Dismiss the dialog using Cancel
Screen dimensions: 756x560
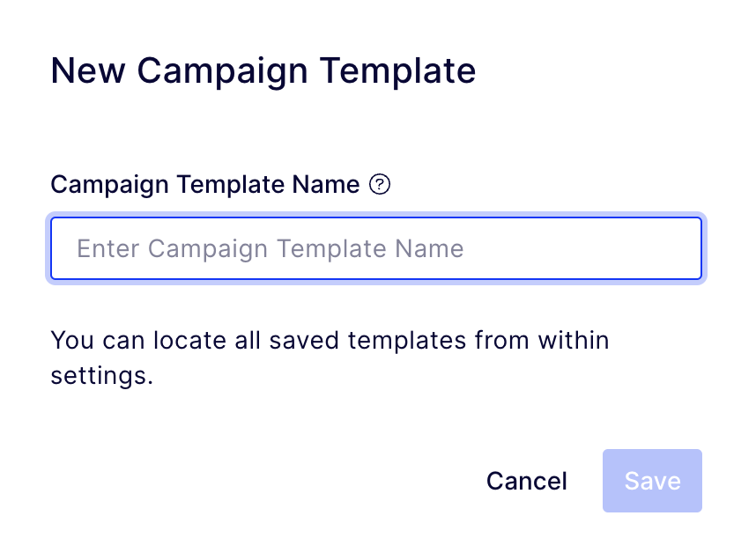(527, 481)
